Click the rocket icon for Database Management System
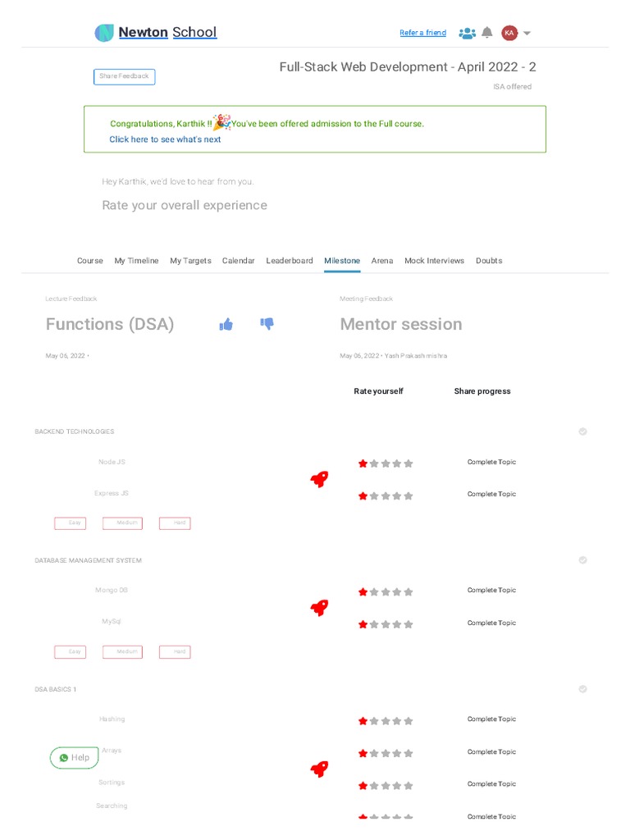This screenshot has width=630, height=840. coord(319,608)
